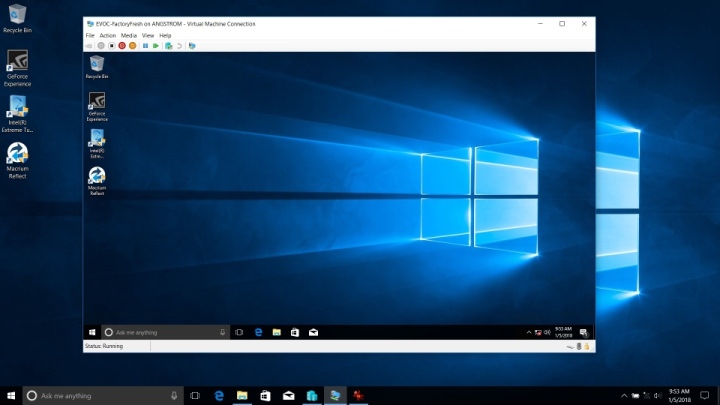Screen dimensions: 720x405
Task: Click the Ctrl+Alt+Delete toolbar icon
Action: pos(89,46)
